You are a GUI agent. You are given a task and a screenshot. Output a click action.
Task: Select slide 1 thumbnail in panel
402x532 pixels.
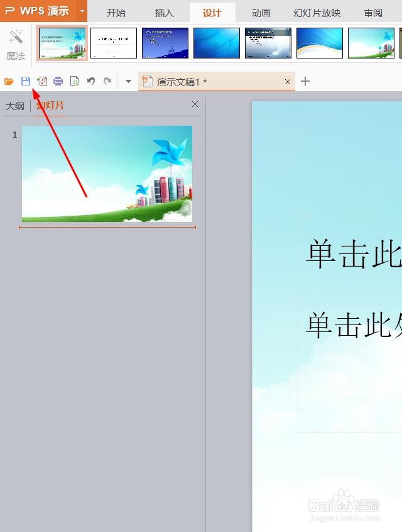107,174
